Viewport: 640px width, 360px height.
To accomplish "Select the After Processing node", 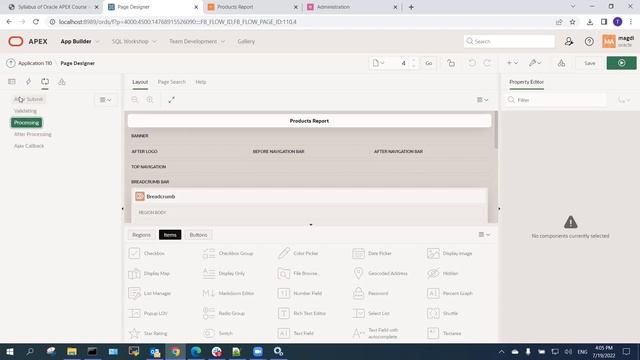I will coord(33,134).
